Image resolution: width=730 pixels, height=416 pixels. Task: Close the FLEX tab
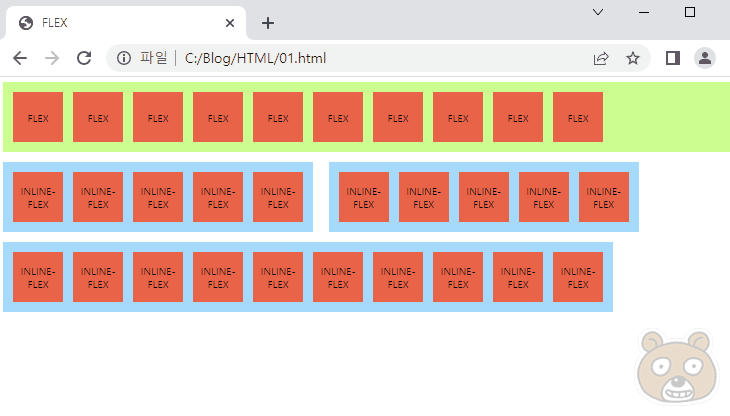click(x=230, y=23)
